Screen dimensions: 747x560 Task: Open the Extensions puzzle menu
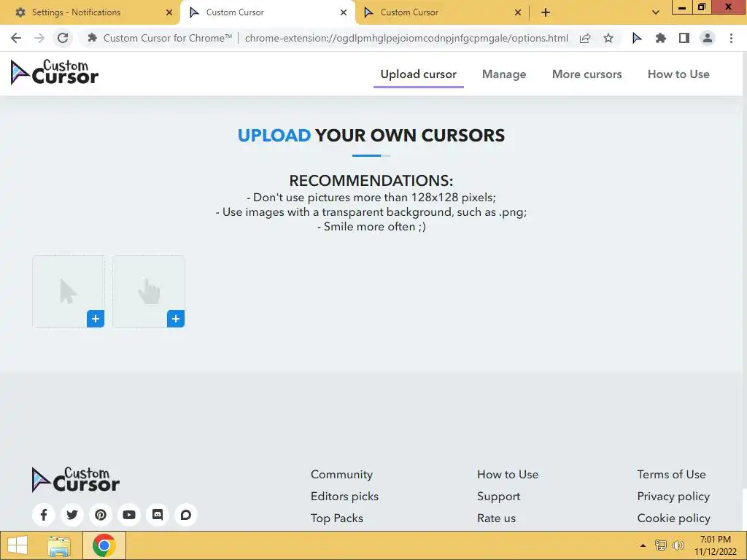pos(660,38)
